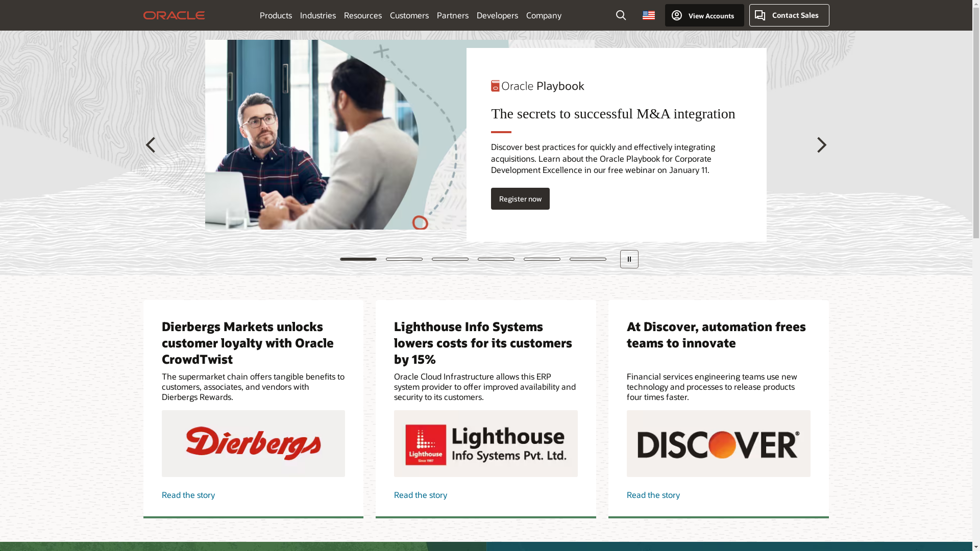Image resolution: width=980 pixels, height=551 pixels.
Task: Click the Contact Sales button
Action: 789,15
